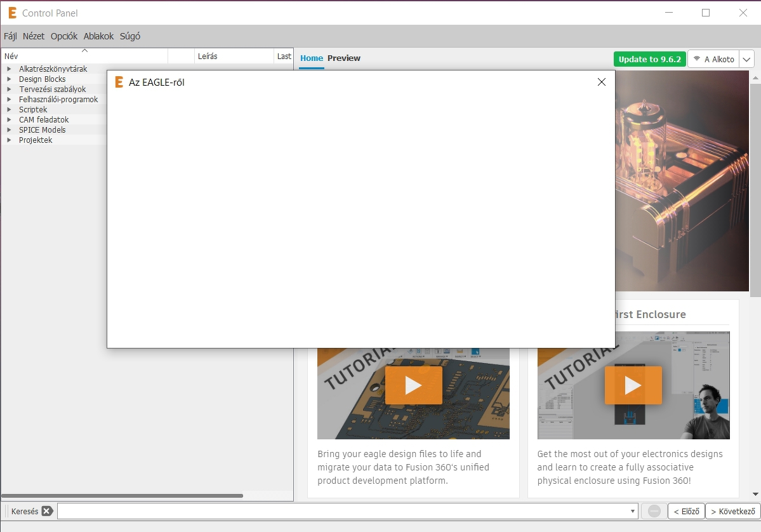
Task: Open the A Alkoto account dropdown arrow
Action: pos(746,59)
